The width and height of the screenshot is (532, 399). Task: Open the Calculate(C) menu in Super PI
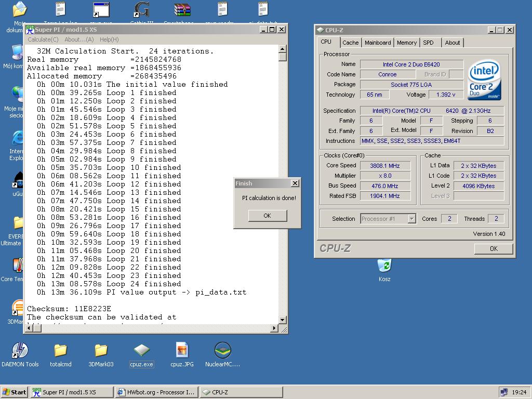(43, 39)
